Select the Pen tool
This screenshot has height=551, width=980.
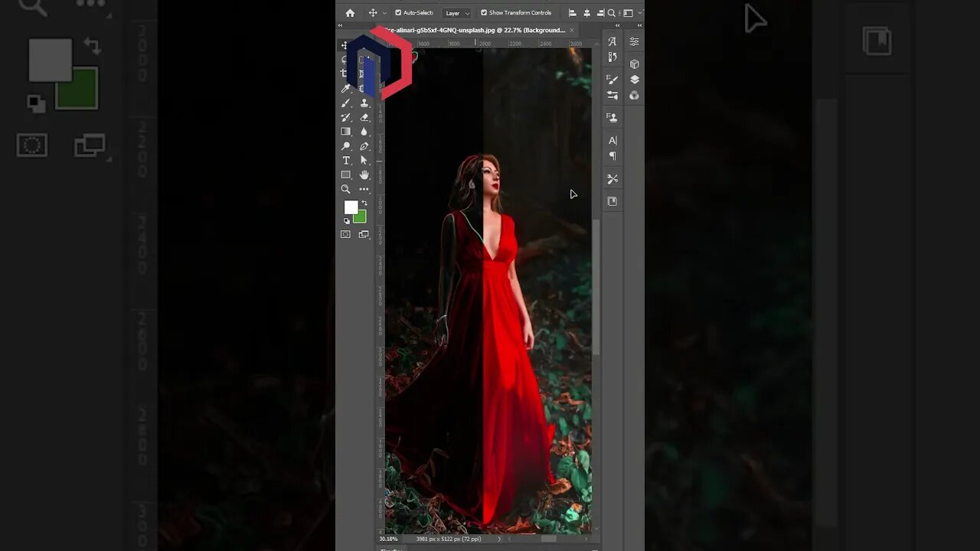click(x=364, y=146)
